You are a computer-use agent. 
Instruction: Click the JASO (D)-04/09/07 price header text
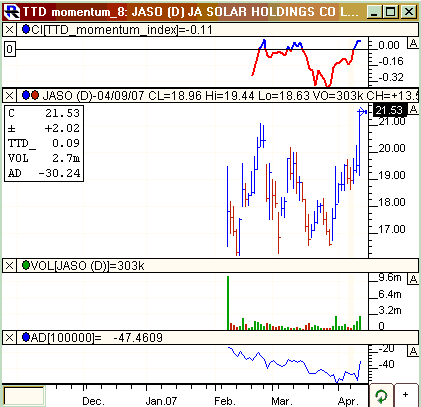tap(230, 96)
